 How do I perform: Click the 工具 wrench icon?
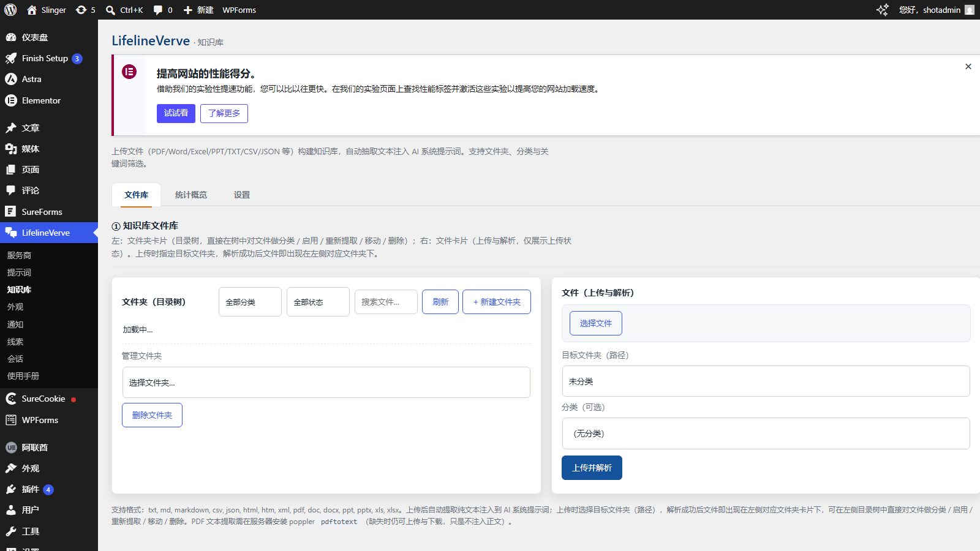pos(11,531)
